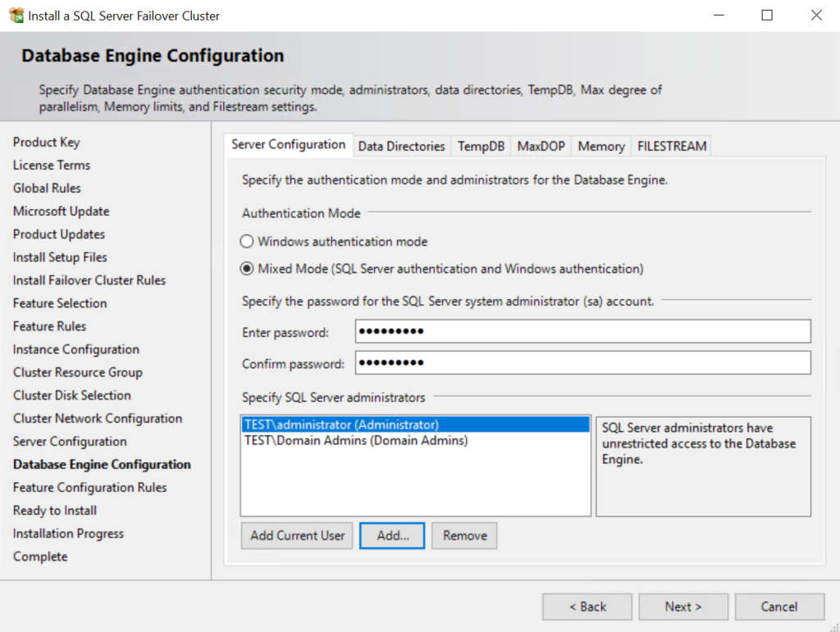The height and width of the screenshot is (632, 840).
Task: Click the Enter password field
Action: (582, 331)
